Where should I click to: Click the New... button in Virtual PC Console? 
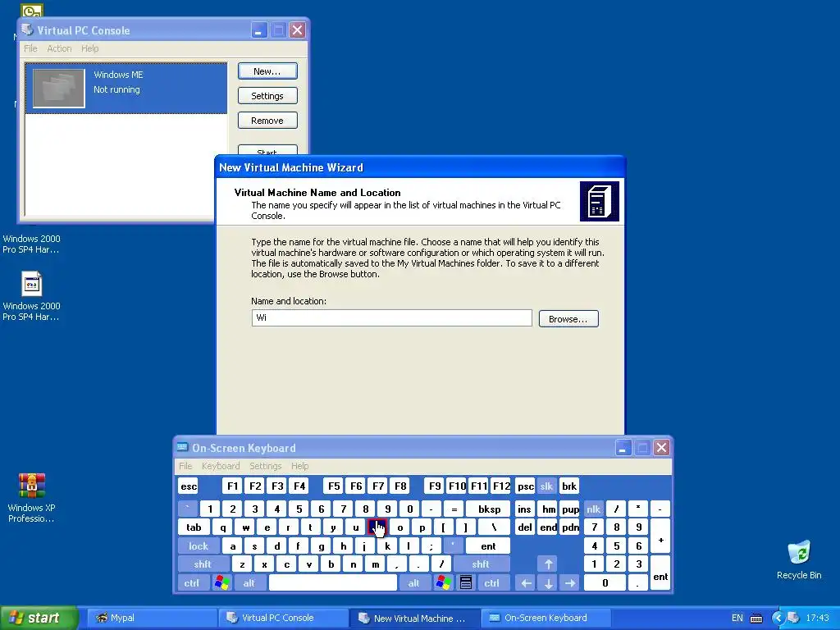pyautogui.click(x=267, y=71)
